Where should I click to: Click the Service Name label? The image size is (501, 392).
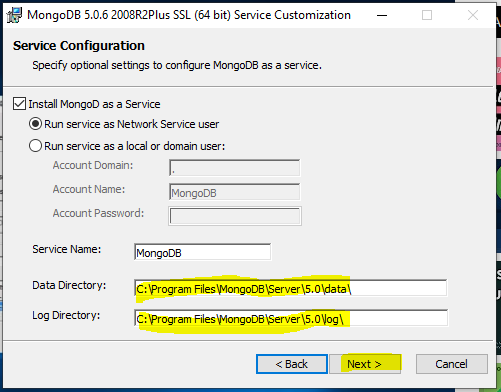(67, 249)
